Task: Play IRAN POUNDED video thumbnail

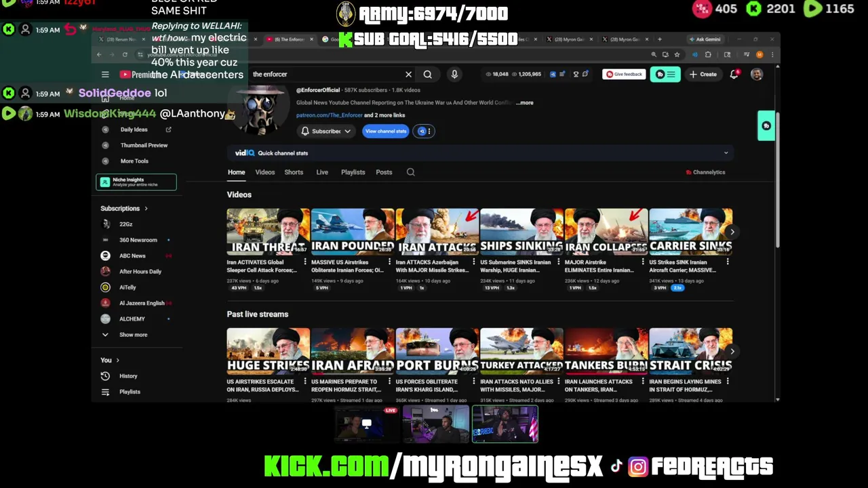Action: click(353, 231)
